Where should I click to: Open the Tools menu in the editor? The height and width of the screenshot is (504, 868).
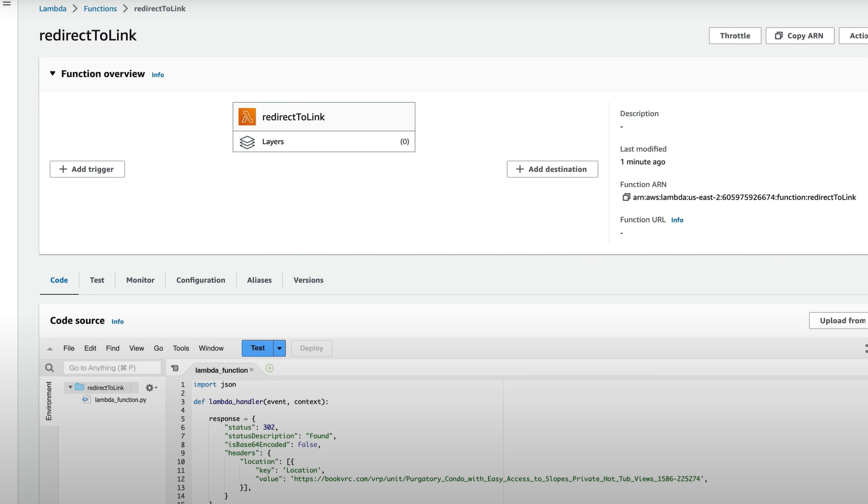click(180, 348)
